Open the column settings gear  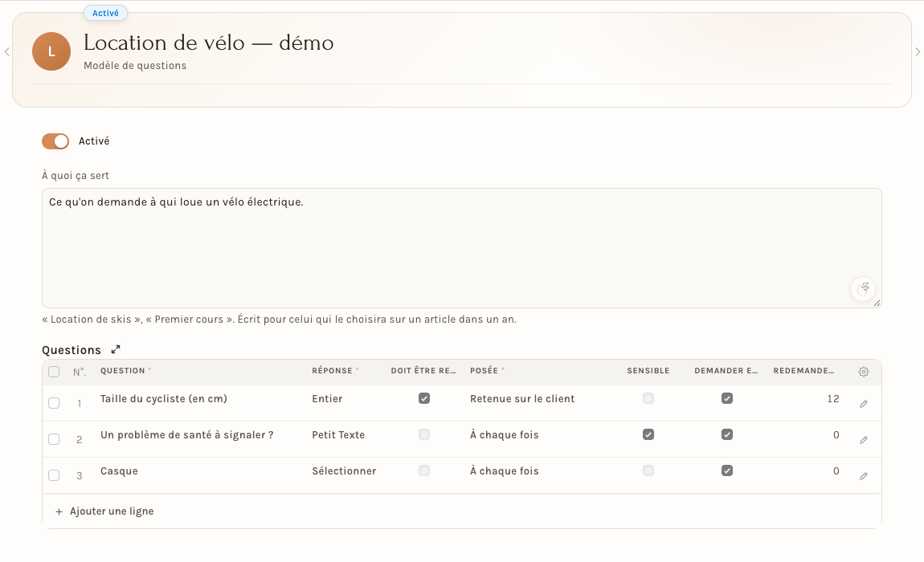pos(863,371)
